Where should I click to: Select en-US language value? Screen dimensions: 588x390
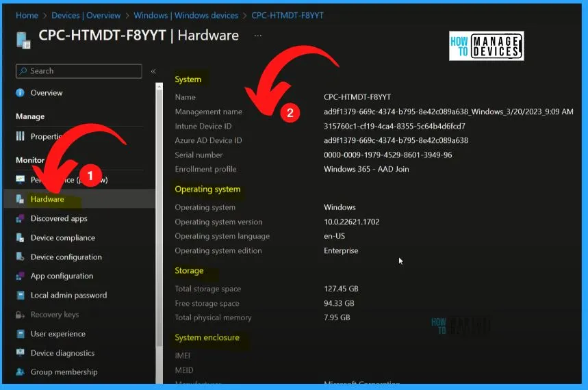(x=335, y=236)
